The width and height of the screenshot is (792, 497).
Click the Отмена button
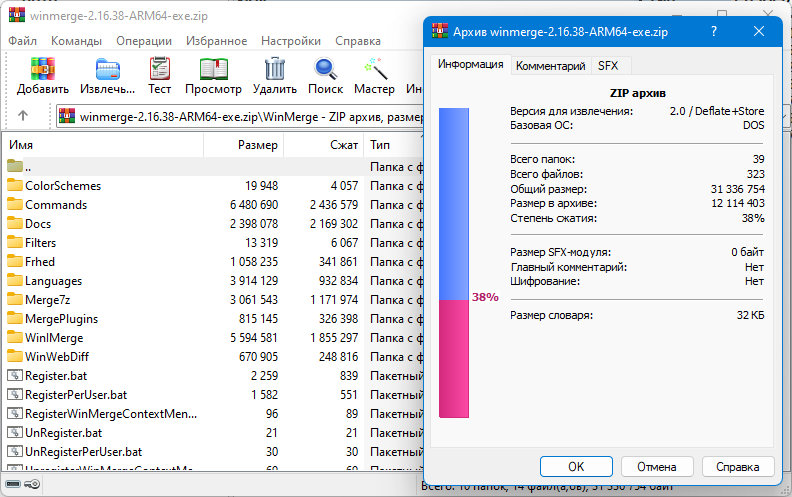click(x=657, y=467)
